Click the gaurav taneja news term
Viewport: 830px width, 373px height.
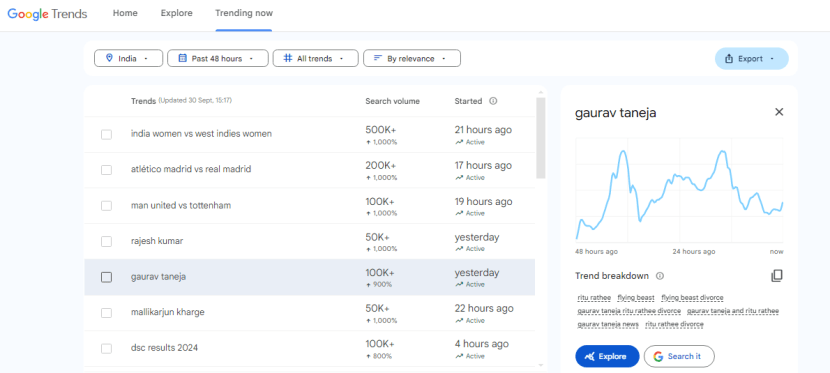click(x=608, y=324)
